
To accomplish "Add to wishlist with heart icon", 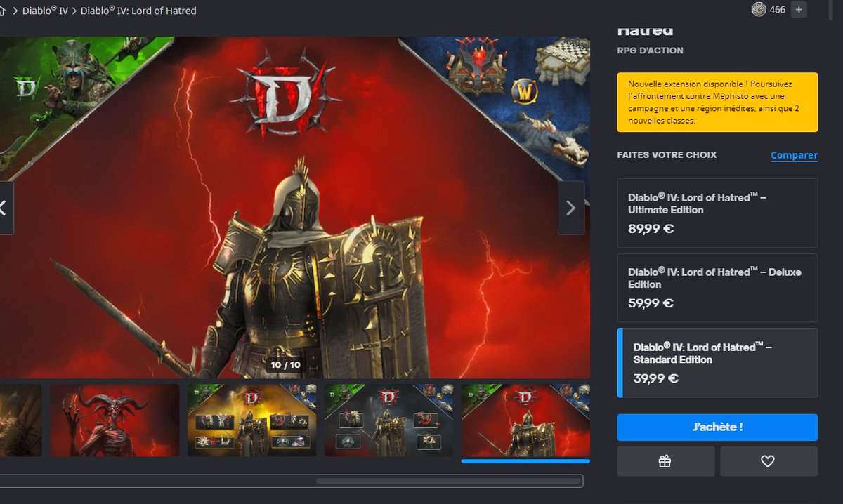I will (x=769, y=461).
